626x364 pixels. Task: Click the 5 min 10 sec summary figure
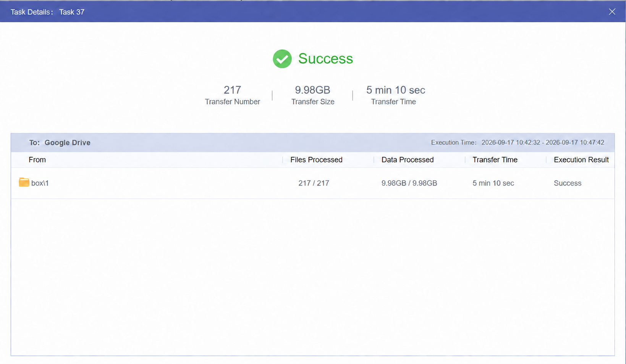(x=396, y=90)
